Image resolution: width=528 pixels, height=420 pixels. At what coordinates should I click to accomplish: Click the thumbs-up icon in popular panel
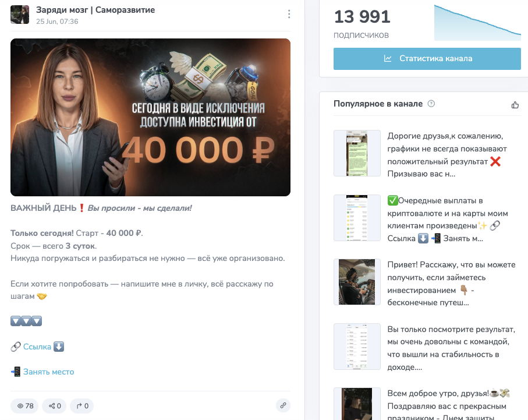[515, 105]
